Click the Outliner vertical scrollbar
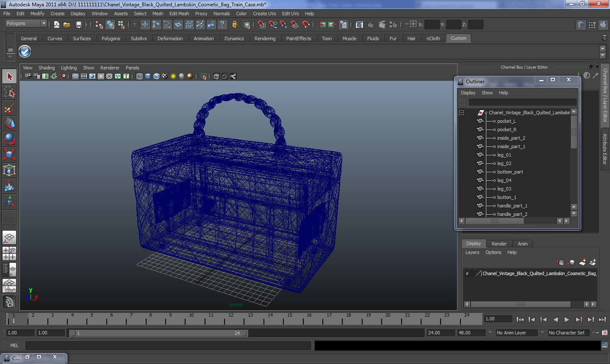 click(x=574, y=132)
